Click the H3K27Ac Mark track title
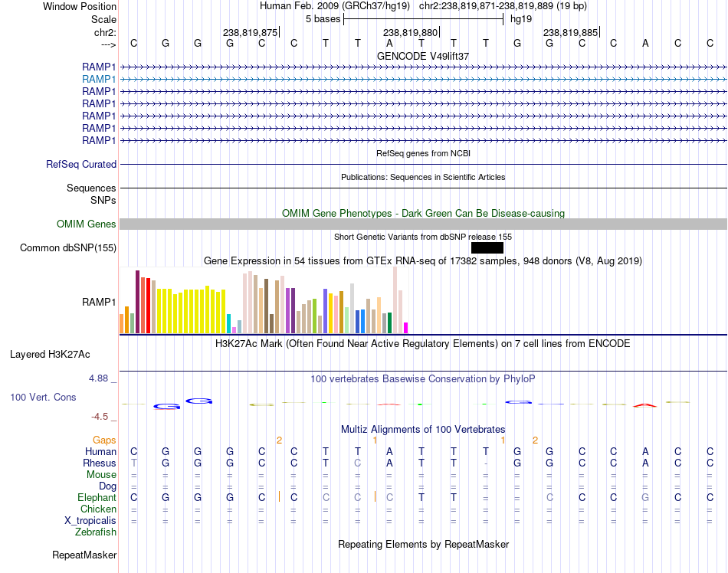 [x=423, y=344]
